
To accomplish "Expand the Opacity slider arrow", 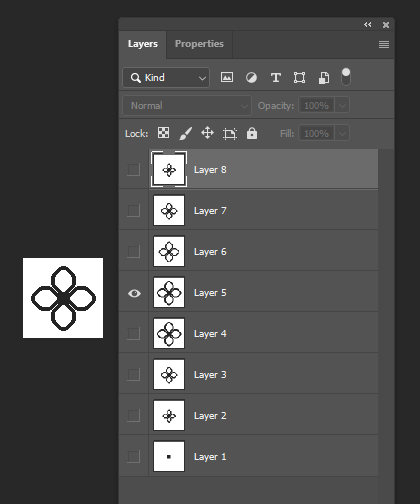I will [342, 106].
